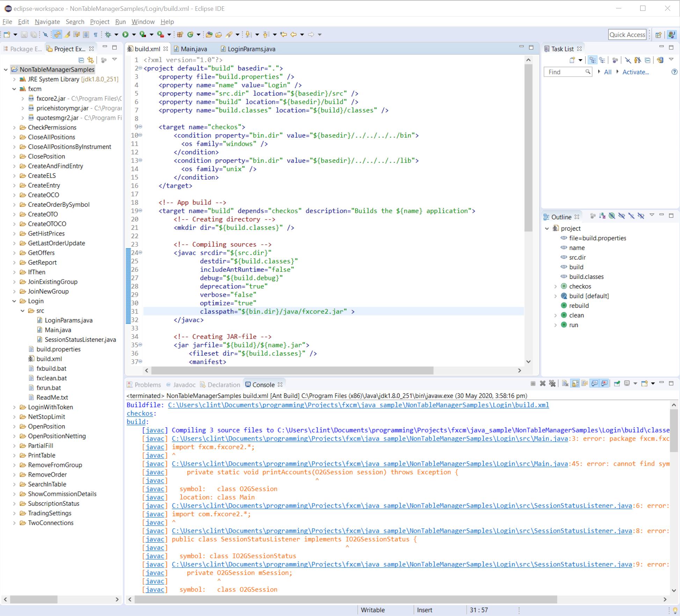Collapse the Login folder in tree
The width and height of the screenshot is (680, 616).
coord(14,301)
